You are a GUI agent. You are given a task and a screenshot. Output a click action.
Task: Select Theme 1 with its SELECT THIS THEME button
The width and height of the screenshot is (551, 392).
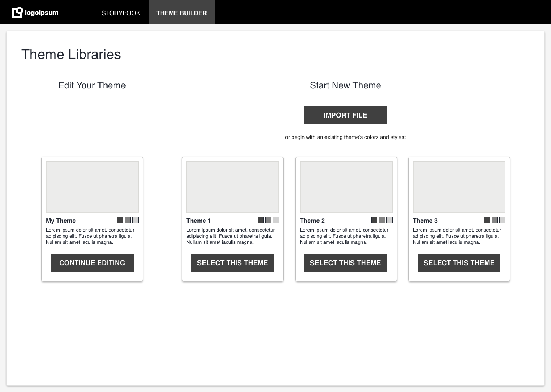(x=232, y=263)
